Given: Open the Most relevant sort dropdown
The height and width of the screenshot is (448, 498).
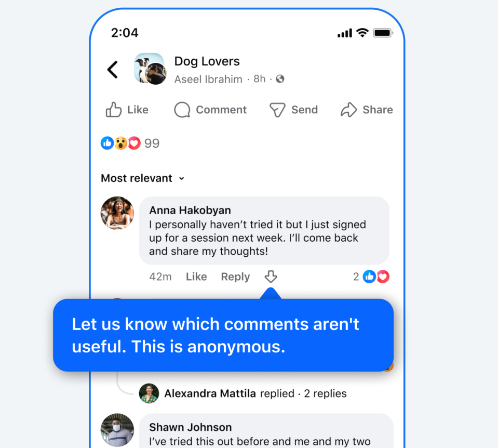Looking at the screenshot, I should 143,178.
